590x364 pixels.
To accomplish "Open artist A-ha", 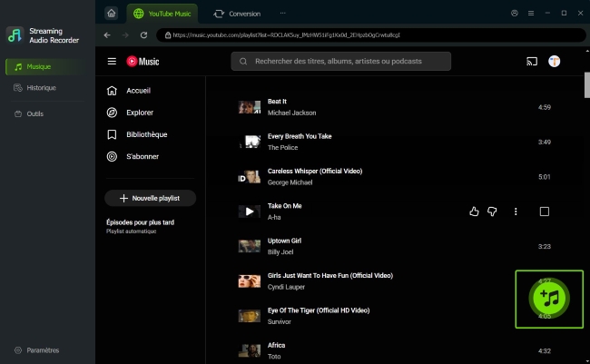I will (274, 217).
